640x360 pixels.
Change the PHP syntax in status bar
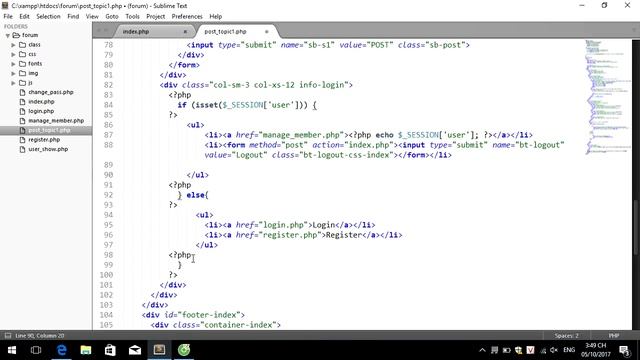click(614, 336)
